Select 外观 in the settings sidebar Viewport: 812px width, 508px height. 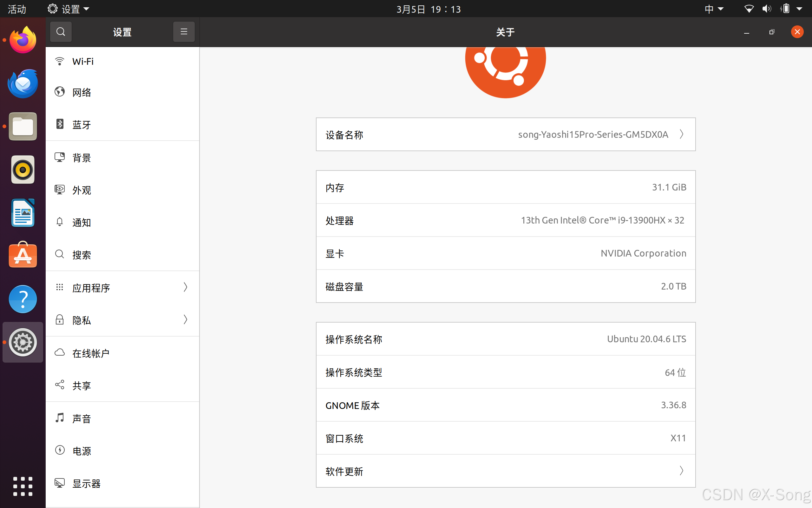(x=122, y=190)
